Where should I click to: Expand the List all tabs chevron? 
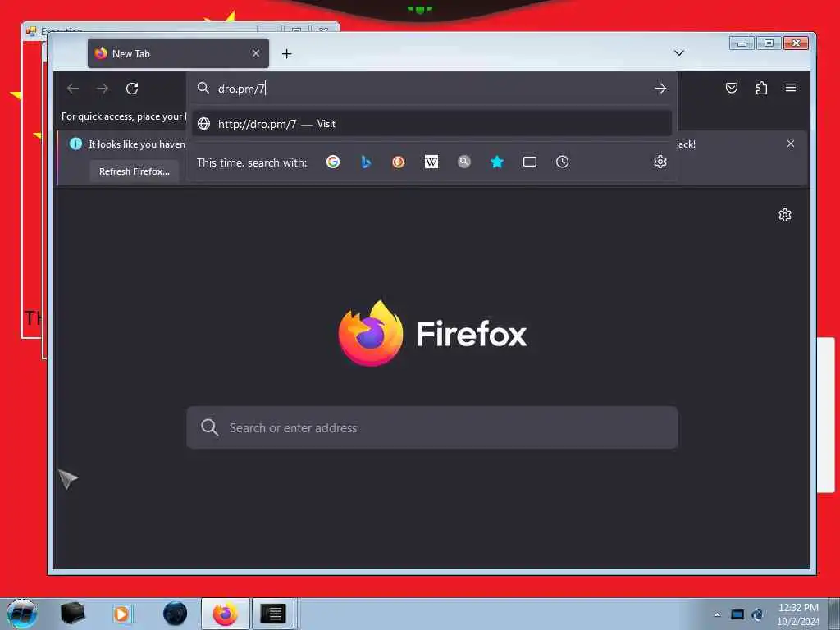pyautogui.click(x=678, y=53)
